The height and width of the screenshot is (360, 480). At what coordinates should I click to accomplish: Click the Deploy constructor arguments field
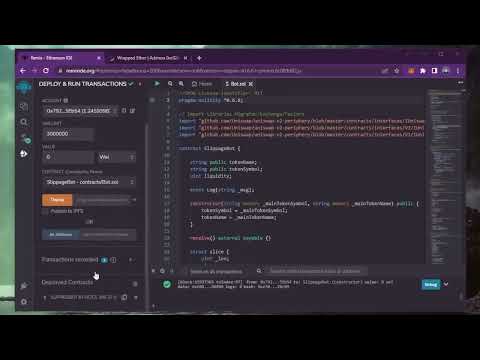coord(102,200)
